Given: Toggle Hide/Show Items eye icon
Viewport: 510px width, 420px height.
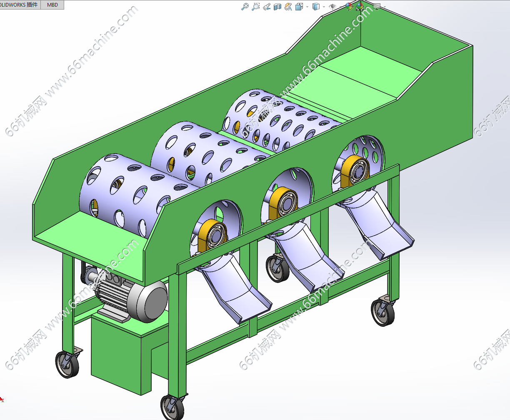Looking at the screenshot, I should (x=332, y=6).
